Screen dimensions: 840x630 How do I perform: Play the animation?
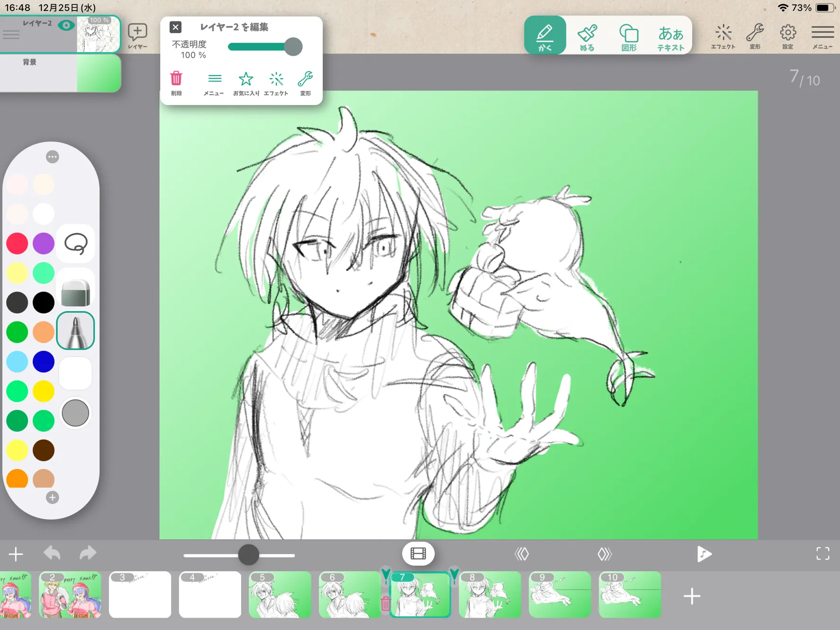[x=704, y=554]
